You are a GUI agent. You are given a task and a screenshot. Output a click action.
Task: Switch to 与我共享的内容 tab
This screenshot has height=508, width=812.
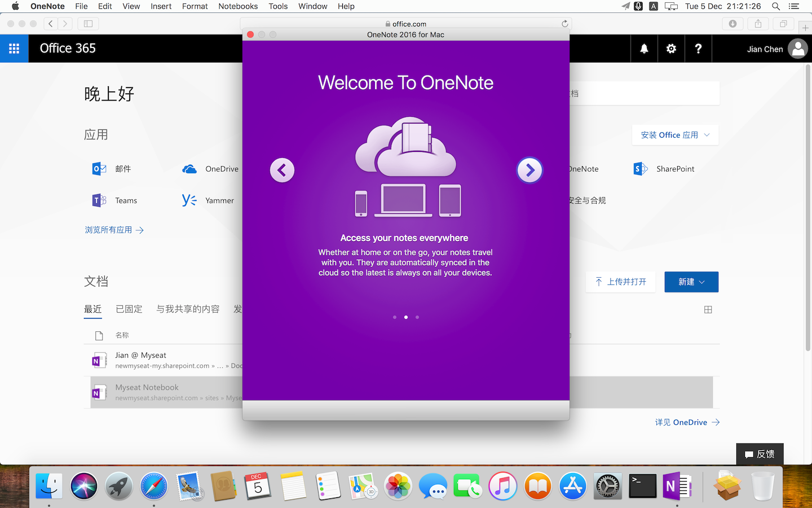click(x=188, y=309)
